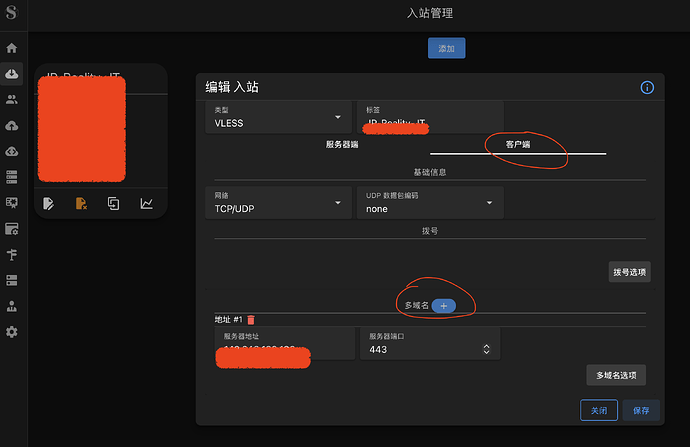The height and width of the screenshot is (447, 690).
Task: Clone the inbound card with copy icon
Action: pos(114,203)
